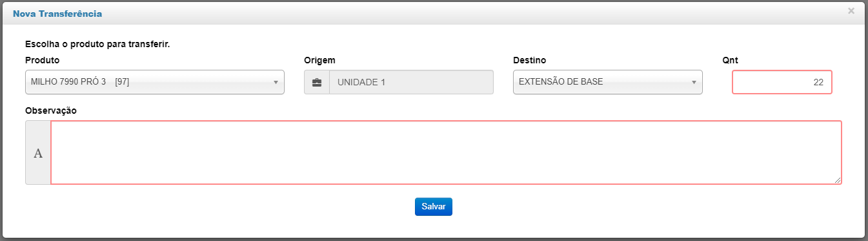Image resolution: width=868 pixels, height=241 pixels.
Task: Click the Destino field label
Action: pos(529,60)
